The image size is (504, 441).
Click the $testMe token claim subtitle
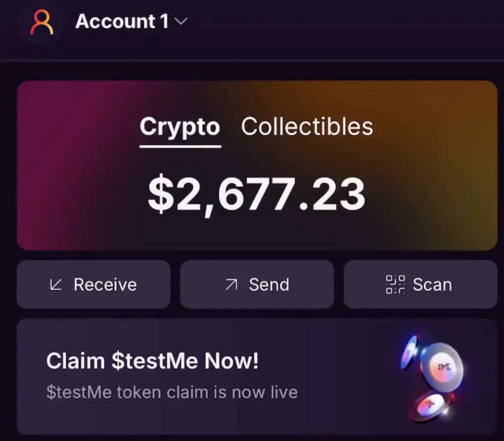[172, 392]
